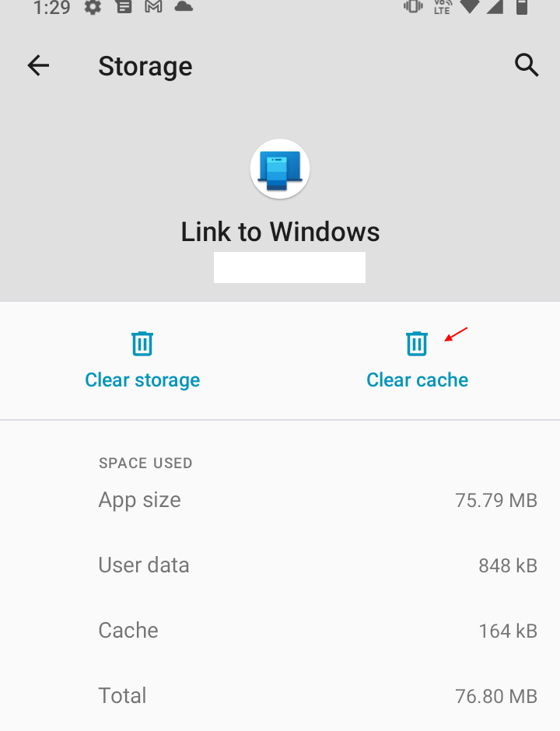The image size is (560, 731).
Task: Open the settings gear in status bar
Action: point(93,8)
